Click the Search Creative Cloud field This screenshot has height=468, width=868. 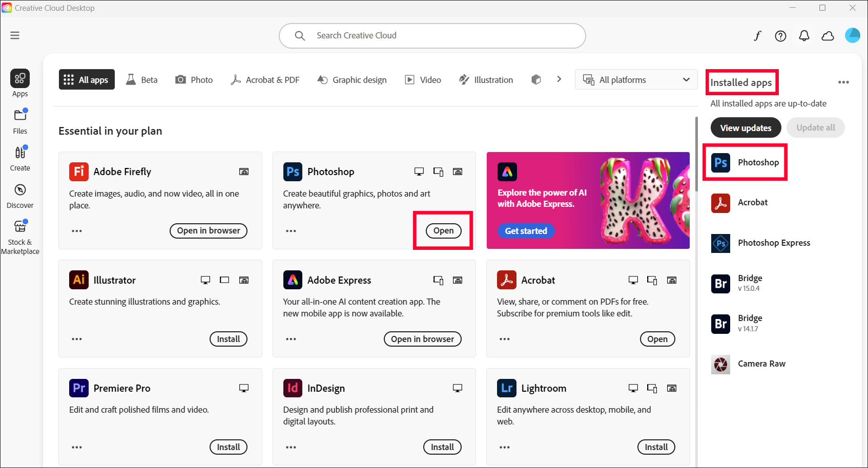click(x=432, y=36)
